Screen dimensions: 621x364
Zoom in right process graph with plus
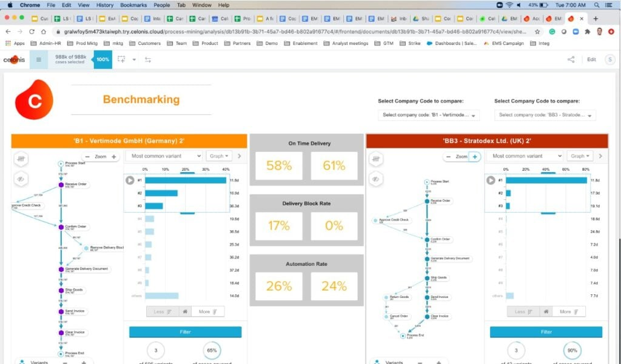point(474,157)
